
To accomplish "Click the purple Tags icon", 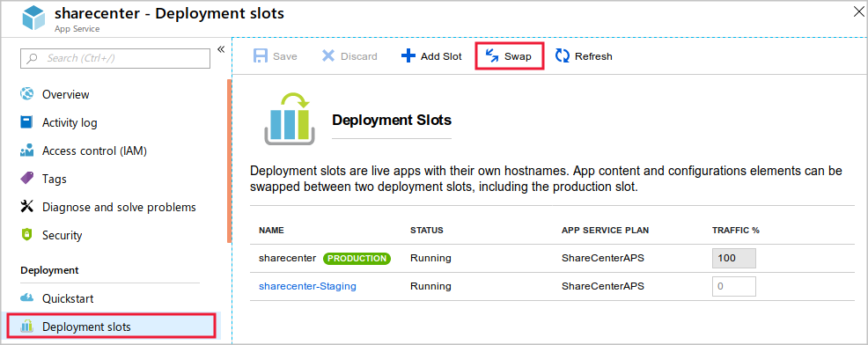I will (x=26, y=179).
